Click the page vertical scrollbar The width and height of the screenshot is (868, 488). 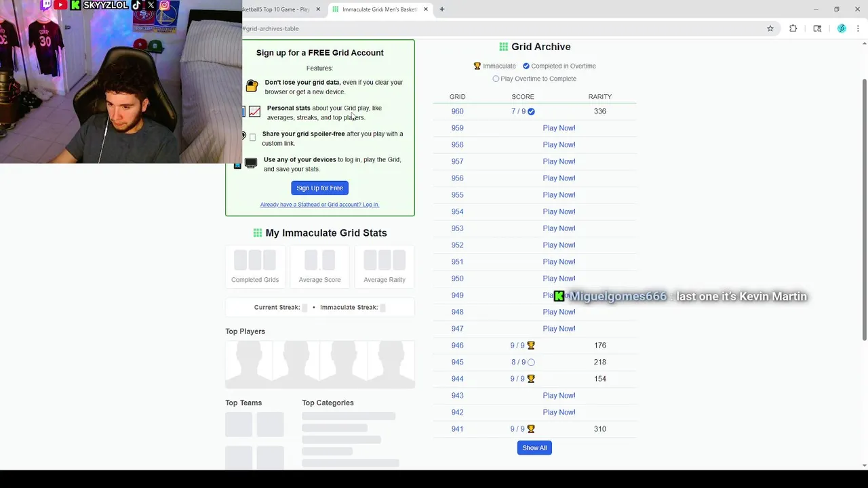coord(864,210)
